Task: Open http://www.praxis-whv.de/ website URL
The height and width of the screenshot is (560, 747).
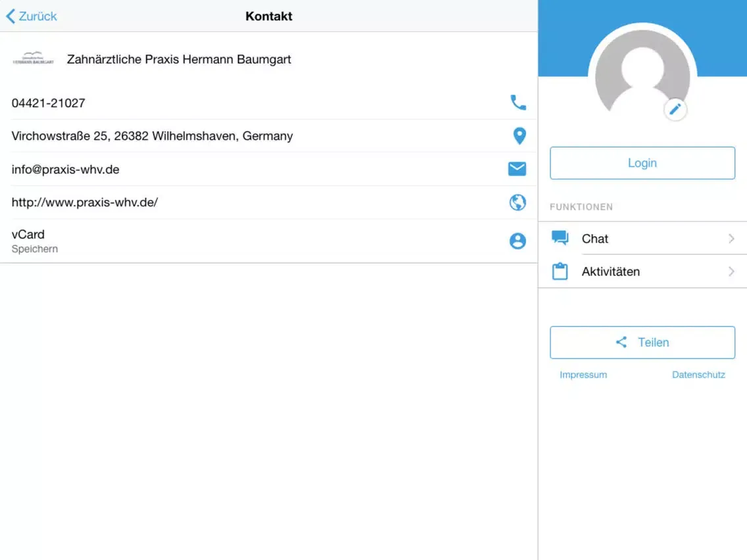Action: click(x=85, y=202)
